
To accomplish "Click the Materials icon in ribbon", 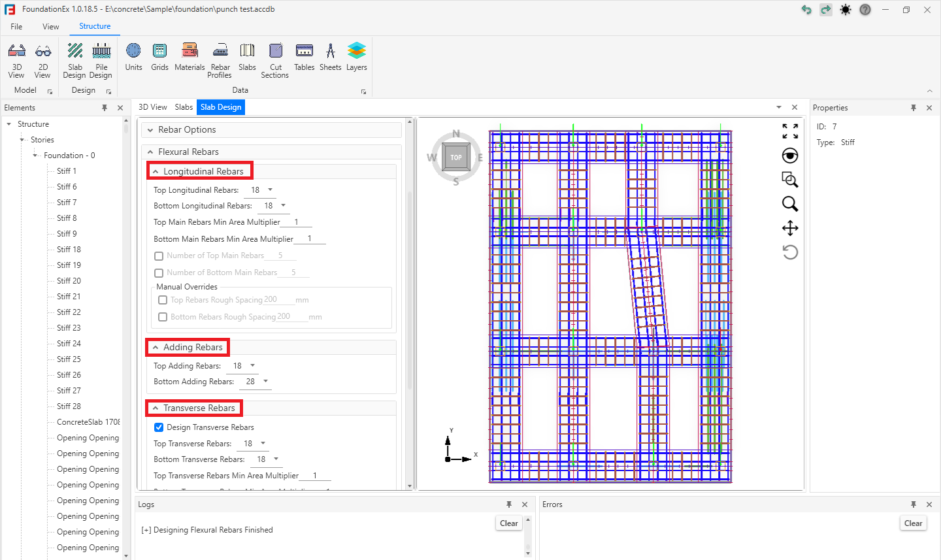I will [190, 58].
